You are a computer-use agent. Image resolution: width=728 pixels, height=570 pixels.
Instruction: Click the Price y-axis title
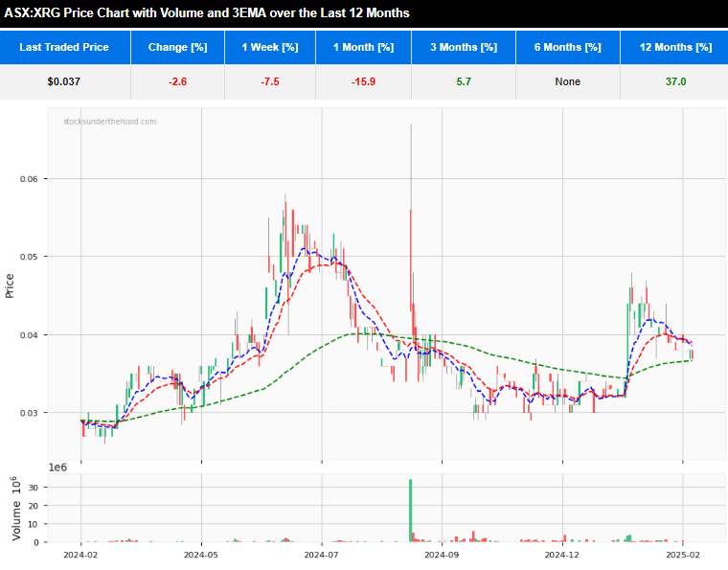pos(10,285)
